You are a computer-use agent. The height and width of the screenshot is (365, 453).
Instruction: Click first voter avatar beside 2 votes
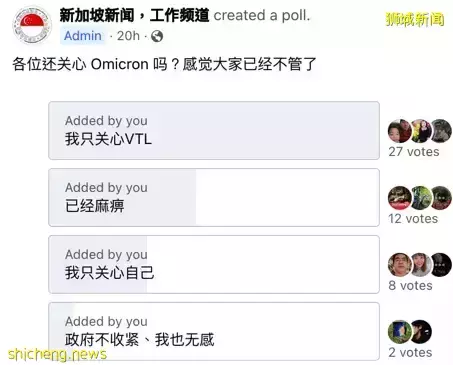click(x=399, y=332)
